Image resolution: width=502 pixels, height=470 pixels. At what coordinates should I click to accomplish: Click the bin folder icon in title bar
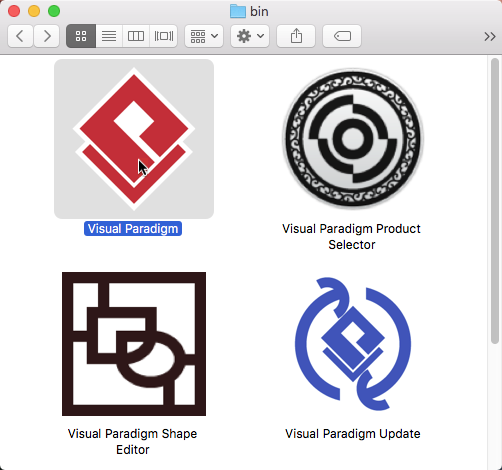238,11
